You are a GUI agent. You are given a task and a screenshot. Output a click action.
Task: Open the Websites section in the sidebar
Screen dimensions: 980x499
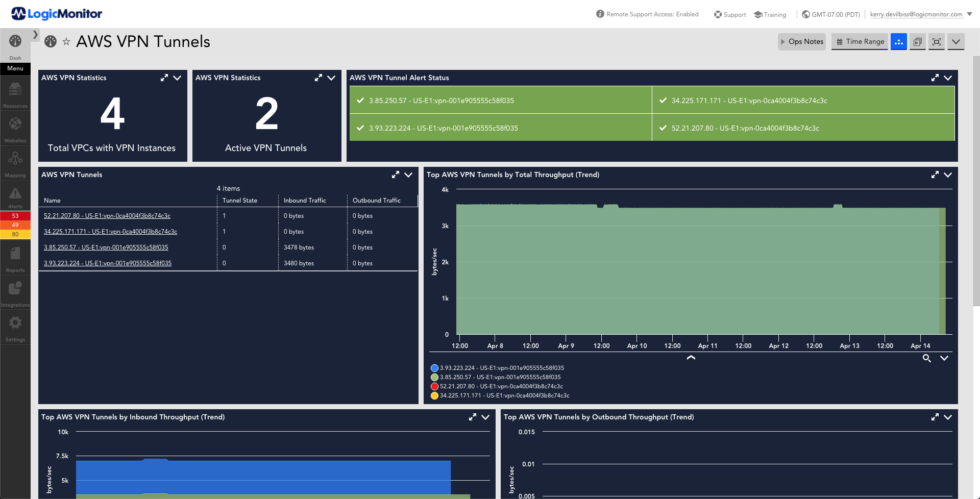15,127
